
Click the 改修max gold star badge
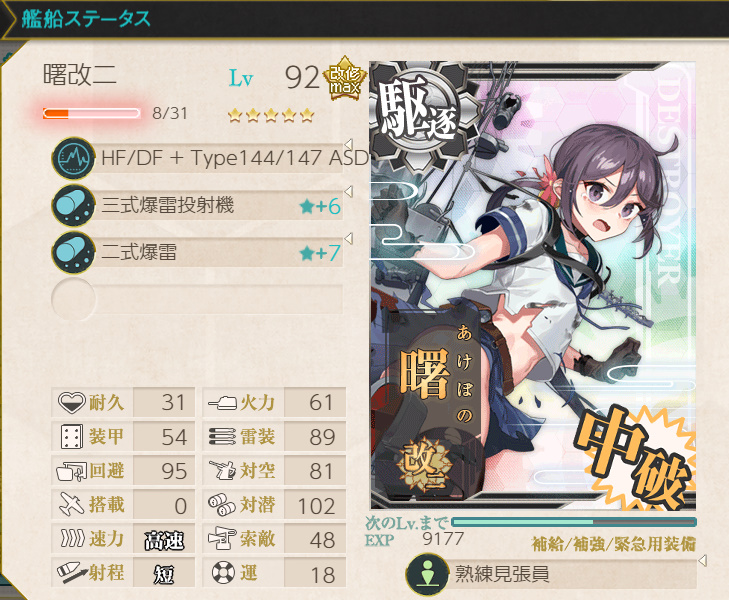click(x=345, y=79)
